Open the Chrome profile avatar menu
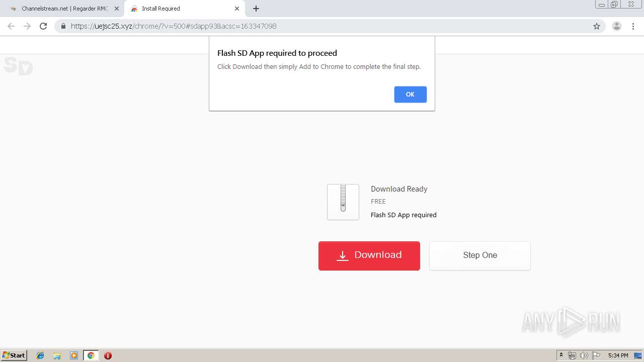 617,26
